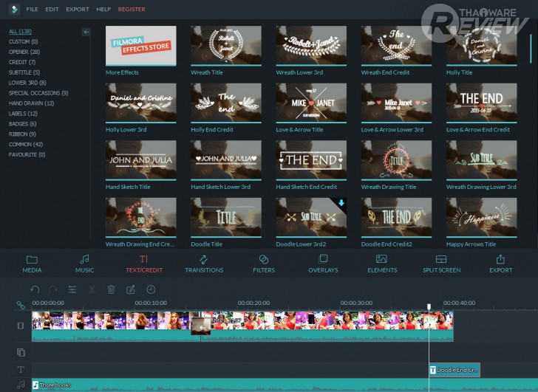Viewport: 538px width, 392px height.
Task: Switch to the MEDIA tab
Action: [x=32, y=264]
